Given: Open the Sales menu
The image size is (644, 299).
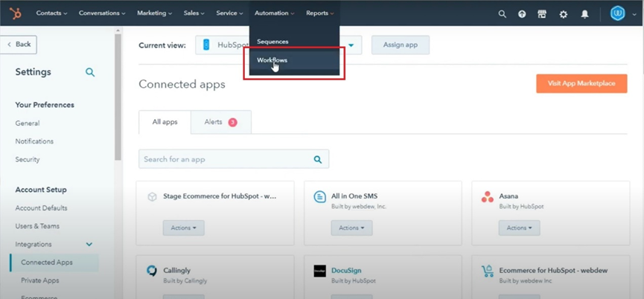Looking at the screenshot, I should (194, 13).
